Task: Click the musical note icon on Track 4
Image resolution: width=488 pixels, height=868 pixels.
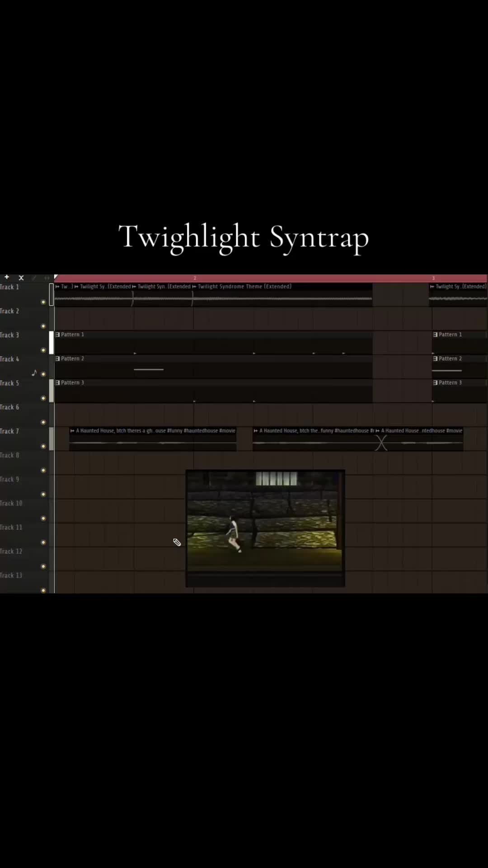Action: (x=34, y=373)
